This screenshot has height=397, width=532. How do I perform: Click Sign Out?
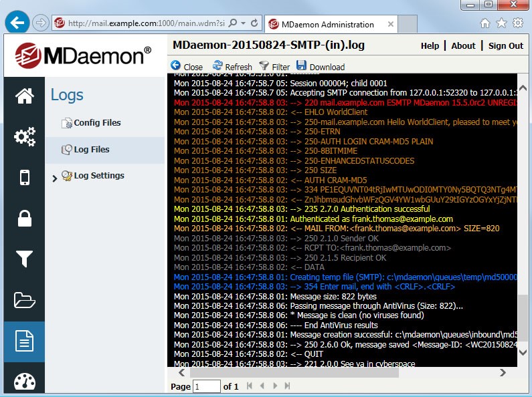point(505,45)
